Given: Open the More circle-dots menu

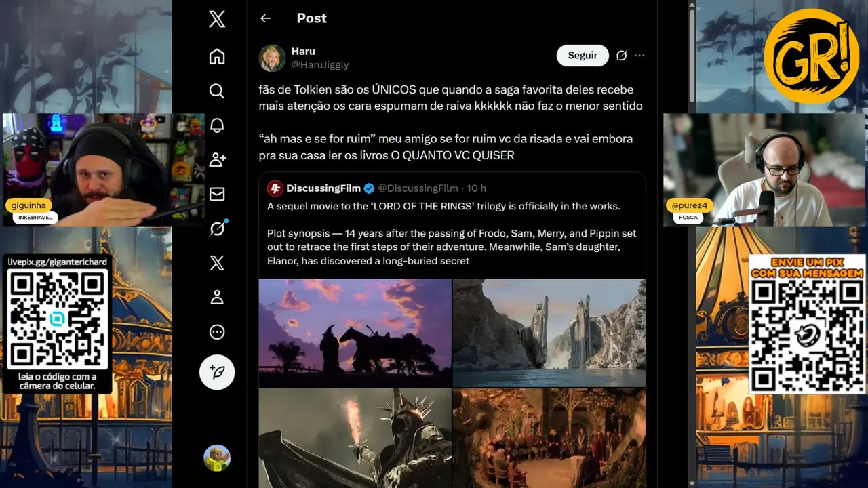Looking at the screenshot, I should click(x=217, y=332).
